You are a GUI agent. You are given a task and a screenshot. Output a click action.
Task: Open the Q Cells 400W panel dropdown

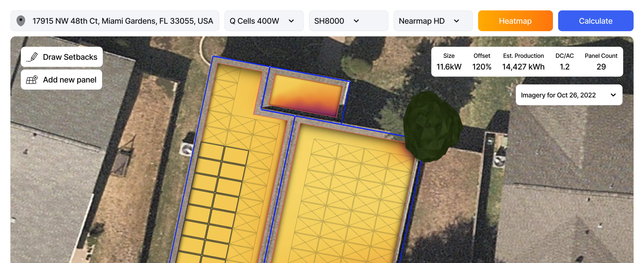pyautogui.click(x=264, y=21)
